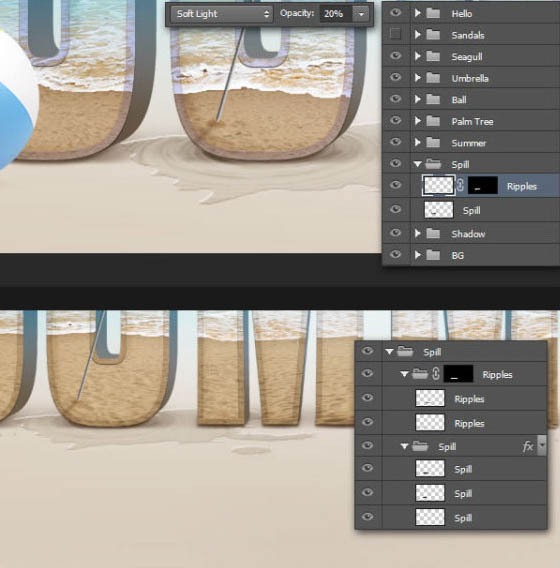Click the Opacity 20% value field
Viewport: 560px width, 568px height.
click(335, 14)
